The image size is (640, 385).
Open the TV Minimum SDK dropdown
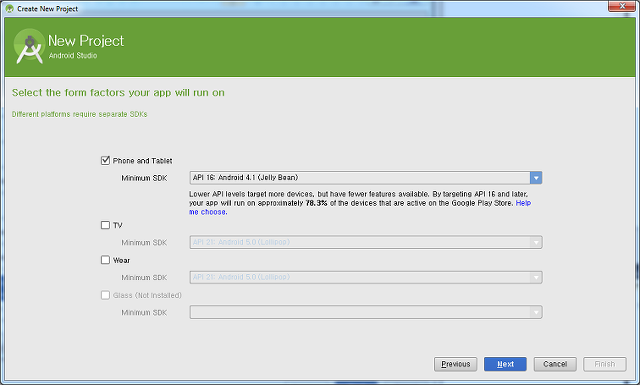(x=366, y=242)
